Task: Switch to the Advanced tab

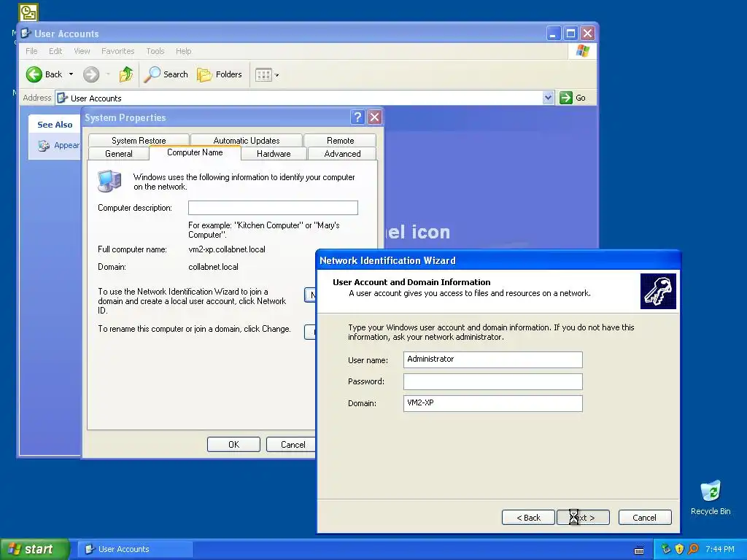Action: [x=342, y=153]
